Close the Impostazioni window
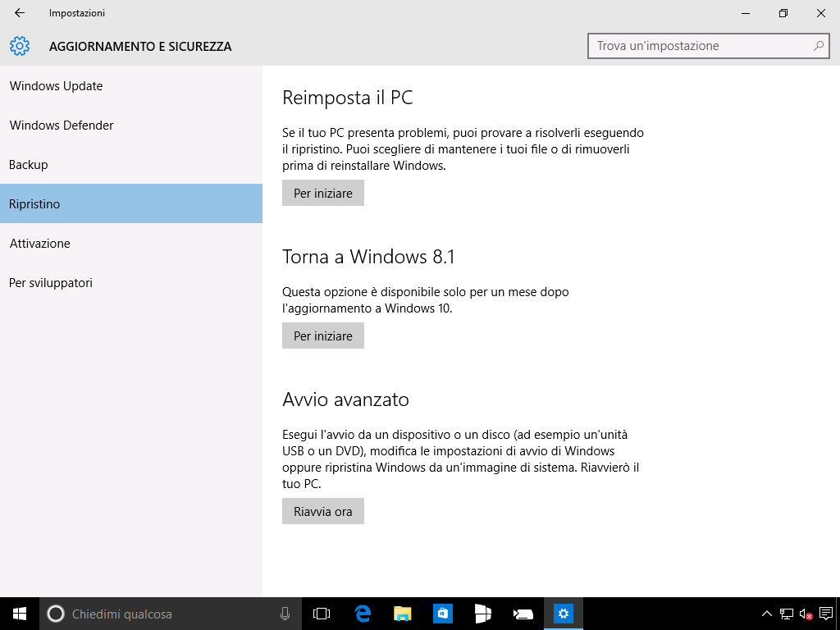Viewport: 840px width, 630px height. coord(820,13)
